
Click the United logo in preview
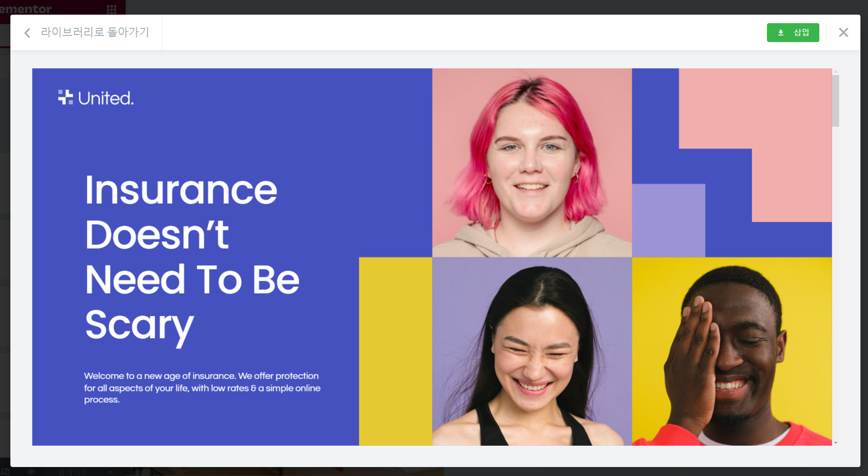point(96,98)
